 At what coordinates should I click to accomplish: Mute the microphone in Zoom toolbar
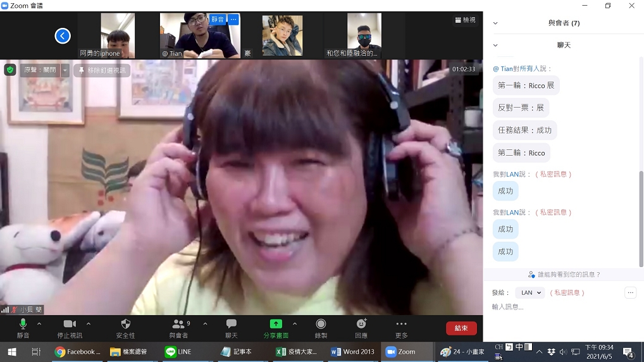[23, 328]
